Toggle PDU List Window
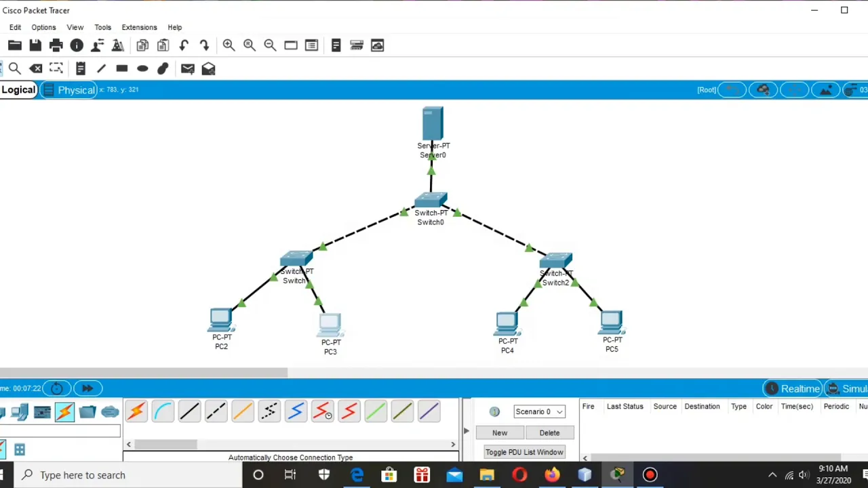 tap(524, 452)
